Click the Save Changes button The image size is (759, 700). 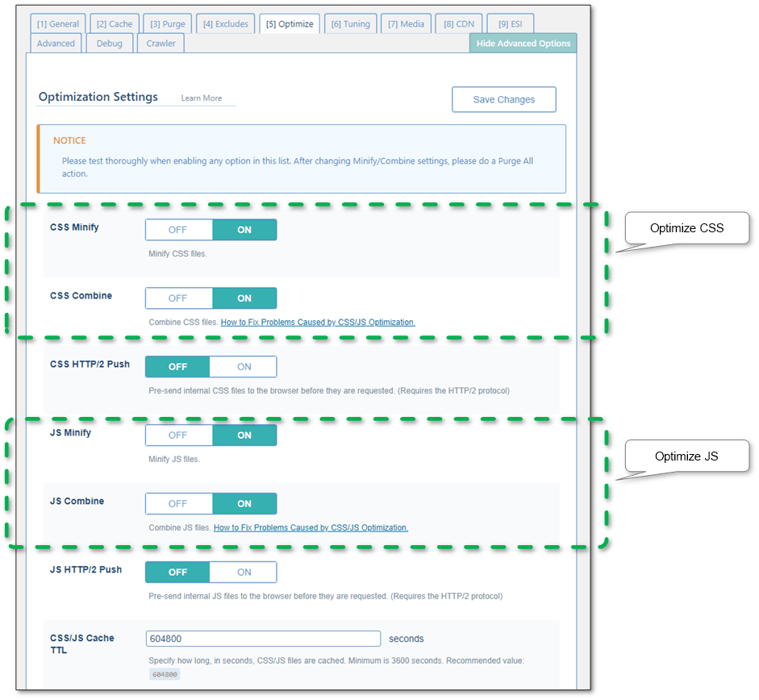click(503, 99)
